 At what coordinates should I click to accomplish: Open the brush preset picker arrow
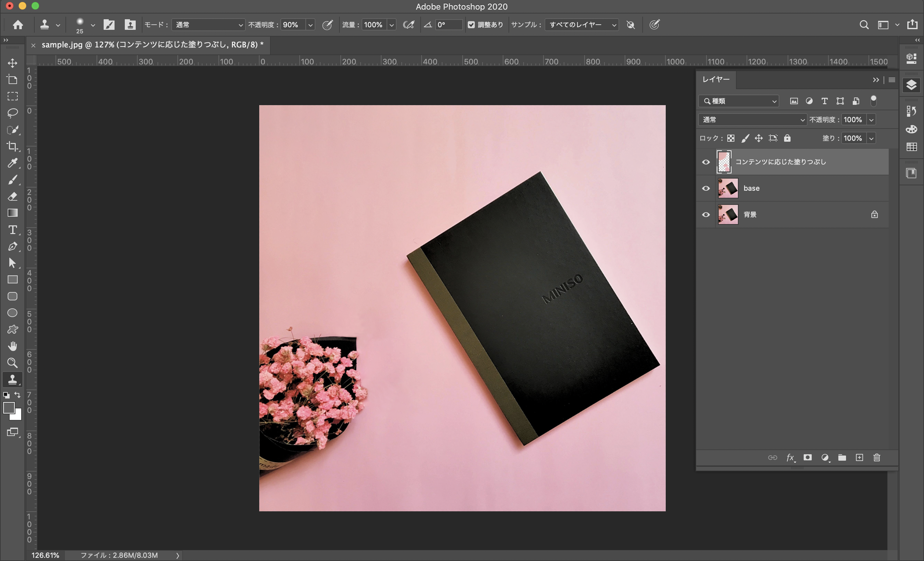(93, 25)
